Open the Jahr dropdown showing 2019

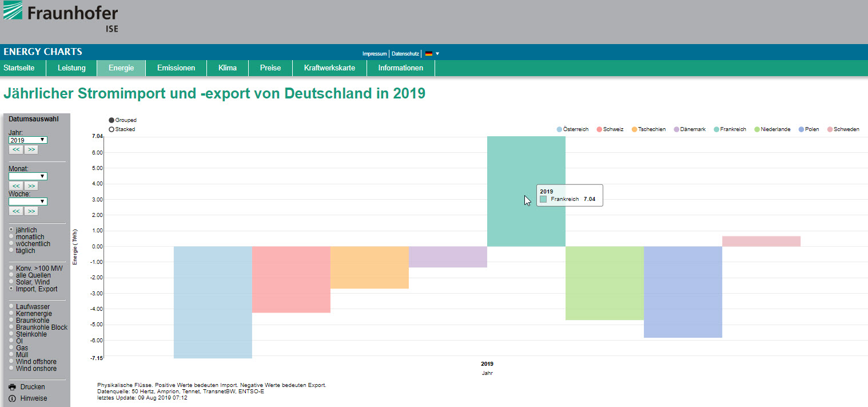click(x=27, y=140)
